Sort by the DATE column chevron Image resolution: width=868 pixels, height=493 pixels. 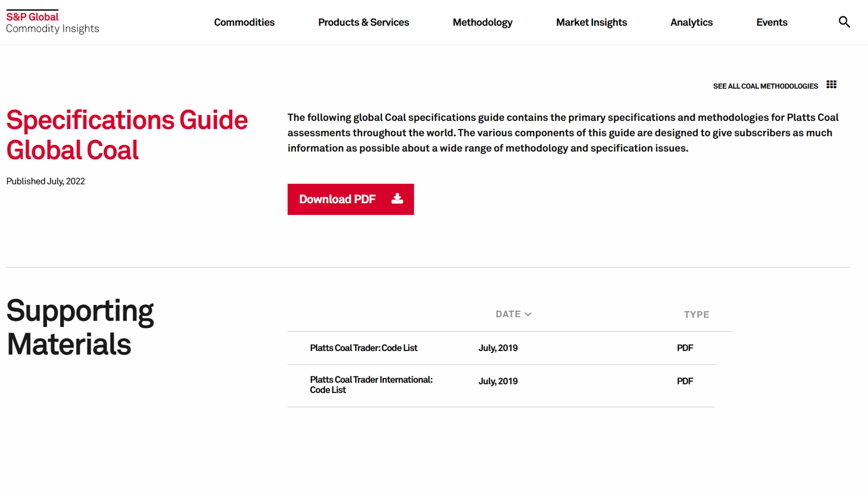point(528,314)
